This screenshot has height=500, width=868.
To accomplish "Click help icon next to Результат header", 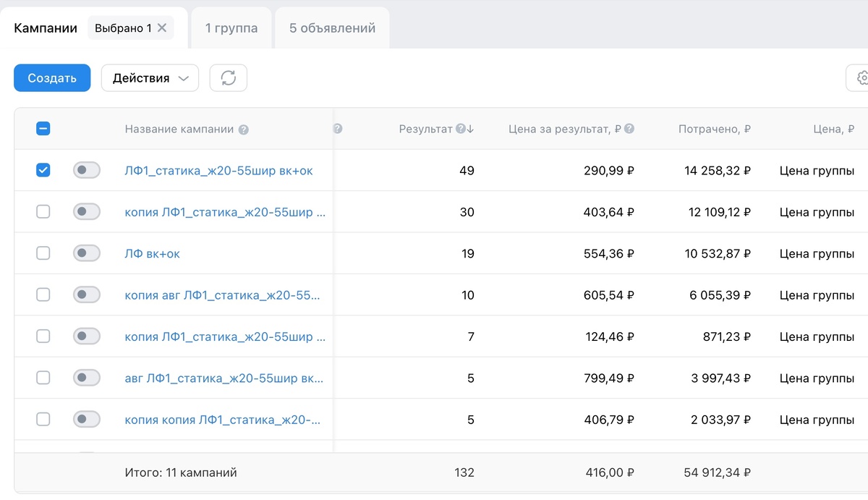I will pos(459,130).
